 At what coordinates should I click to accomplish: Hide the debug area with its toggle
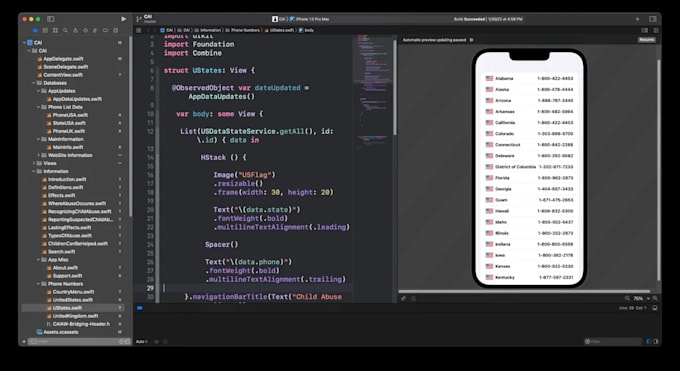[x=655, y=308]
